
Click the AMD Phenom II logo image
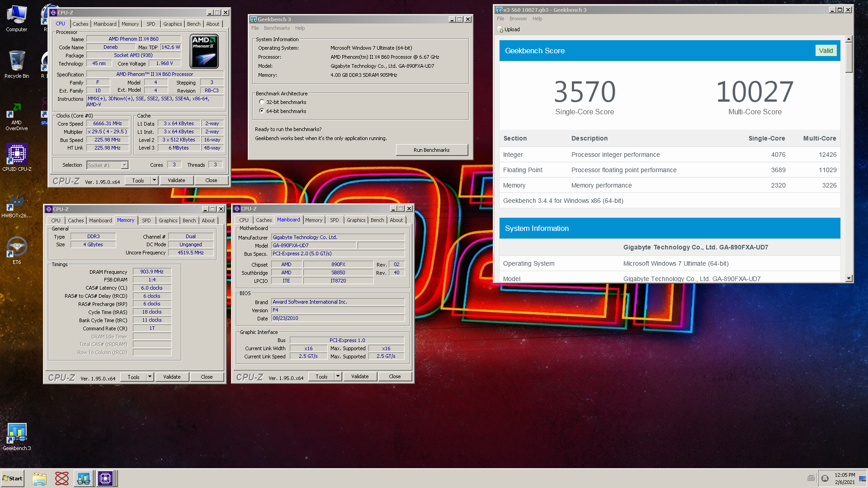[x=204, y=51]
